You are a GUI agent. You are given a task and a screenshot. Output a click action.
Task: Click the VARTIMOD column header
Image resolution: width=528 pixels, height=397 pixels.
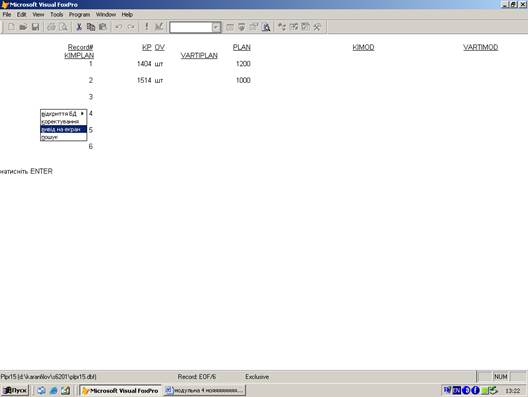(481, 47)
